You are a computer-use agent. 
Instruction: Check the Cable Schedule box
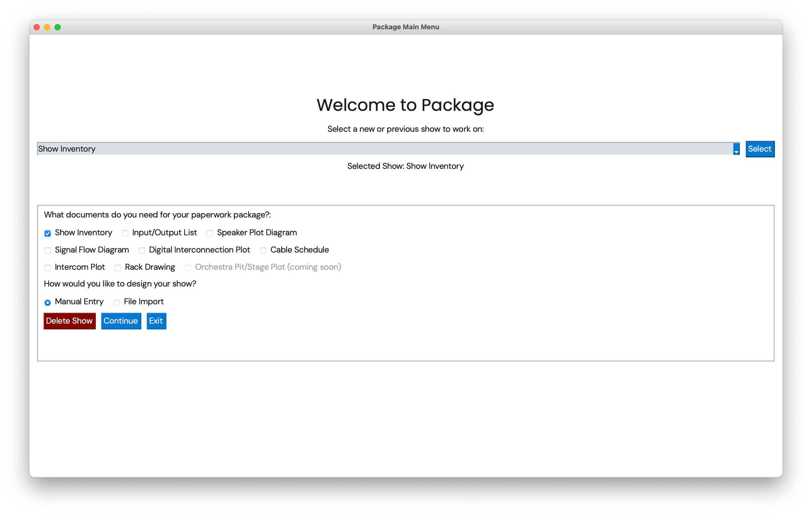click(263, 251)
